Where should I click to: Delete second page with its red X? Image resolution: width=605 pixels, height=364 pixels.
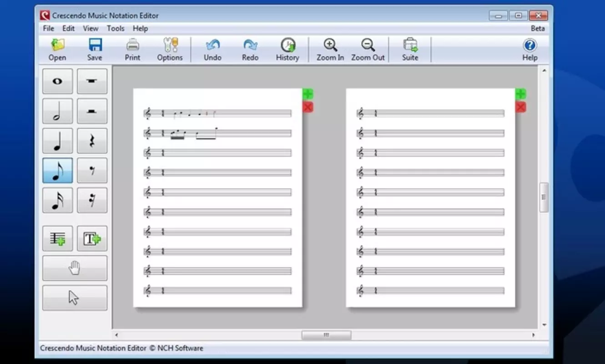(521, 107)
